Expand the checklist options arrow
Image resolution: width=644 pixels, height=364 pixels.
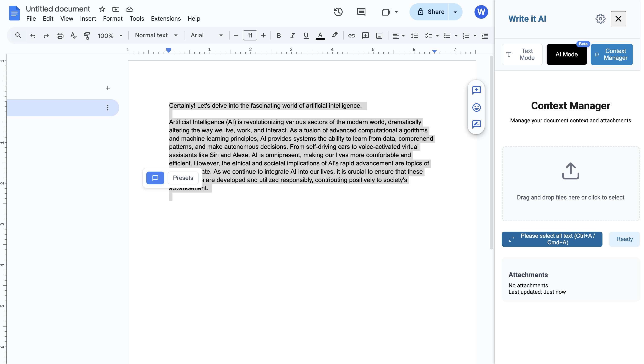(437, 36)
